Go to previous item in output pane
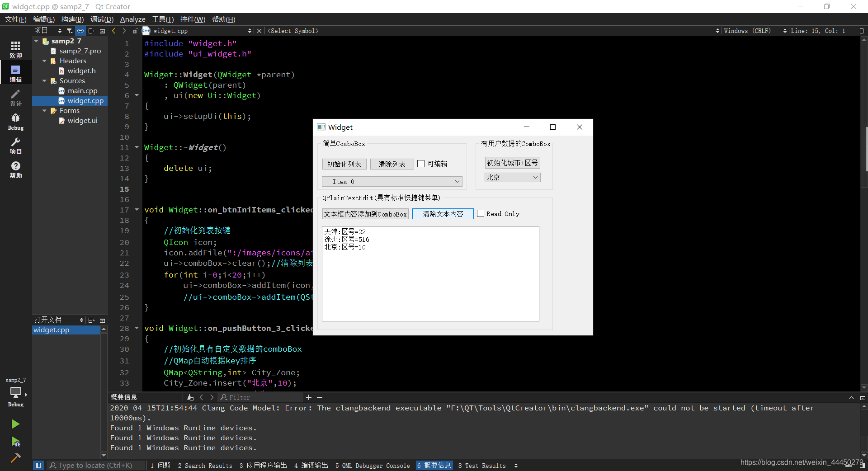Image resolution: width=868 pixels, height=471 pixels. point(202,397)
